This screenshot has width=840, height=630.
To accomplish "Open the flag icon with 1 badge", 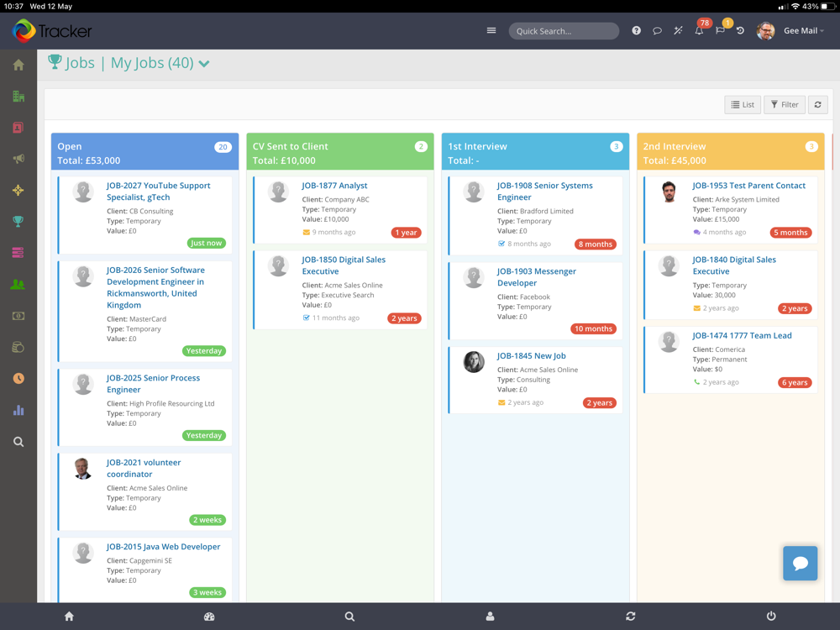I will [722, 29].
